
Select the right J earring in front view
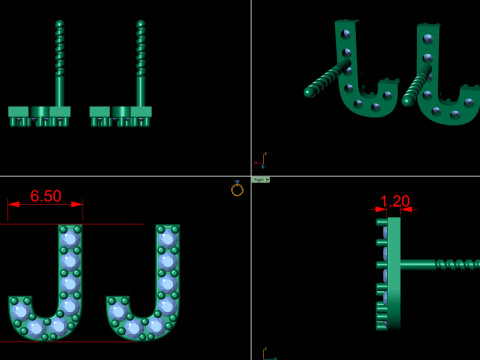143,283
